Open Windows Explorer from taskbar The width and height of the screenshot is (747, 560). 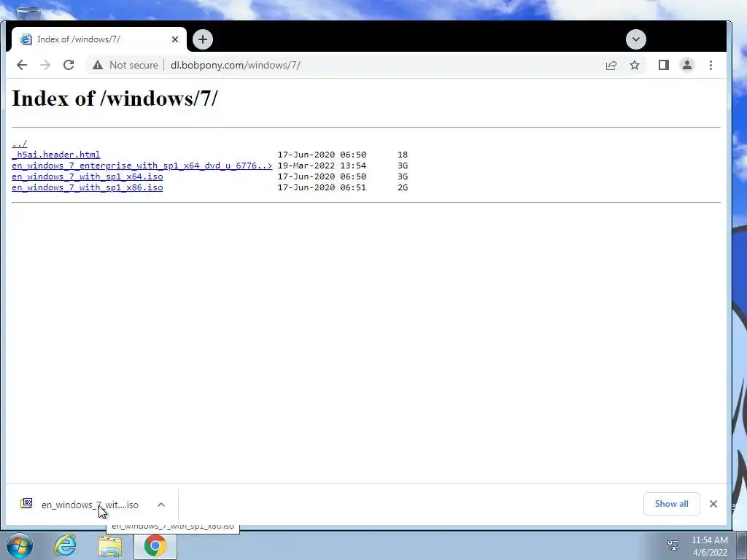[110, 546]
